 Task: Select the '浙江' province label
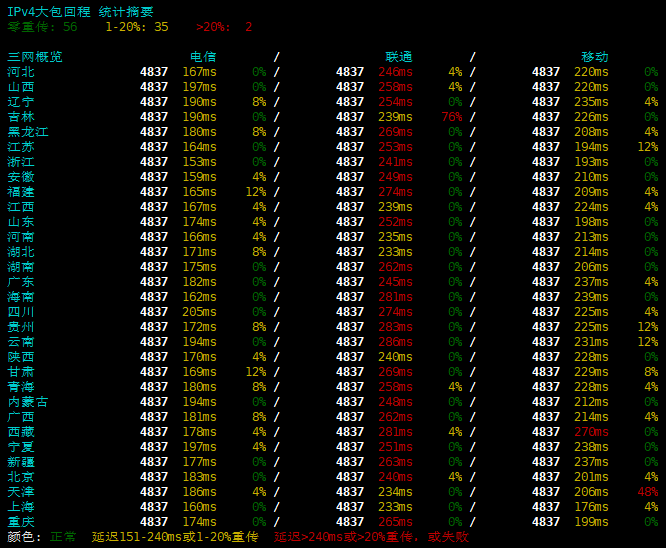point(21,162)
